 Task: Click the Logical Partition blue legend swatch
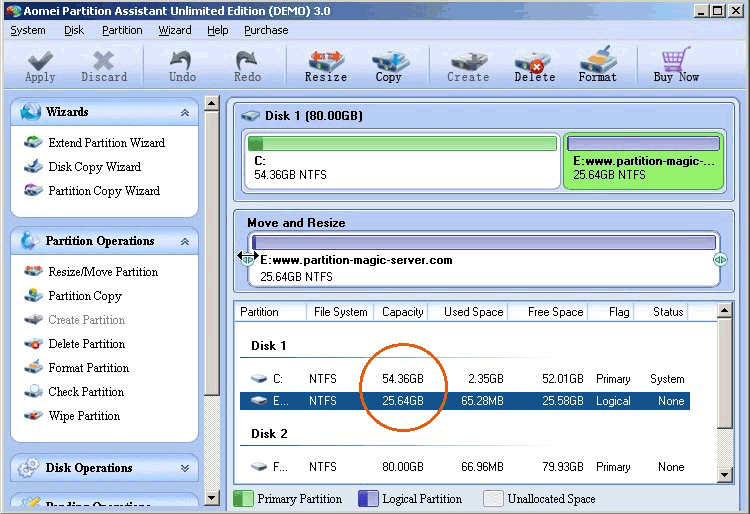(x=368, y=499)
